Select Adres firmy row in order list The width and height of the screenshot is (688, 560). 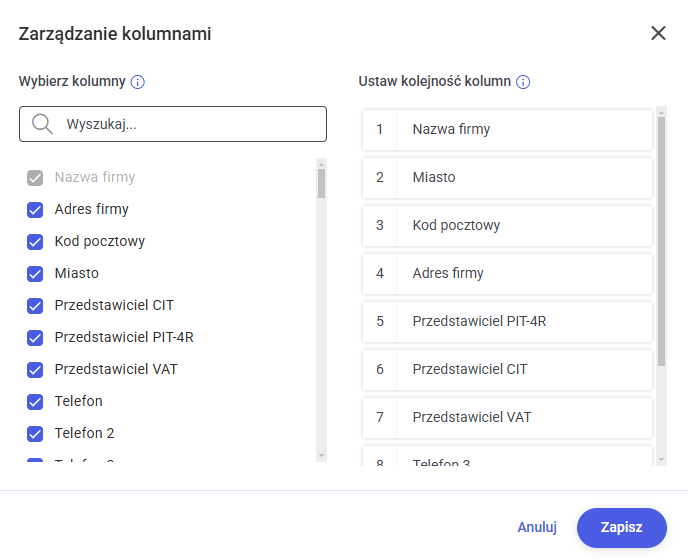click(507, 273)
